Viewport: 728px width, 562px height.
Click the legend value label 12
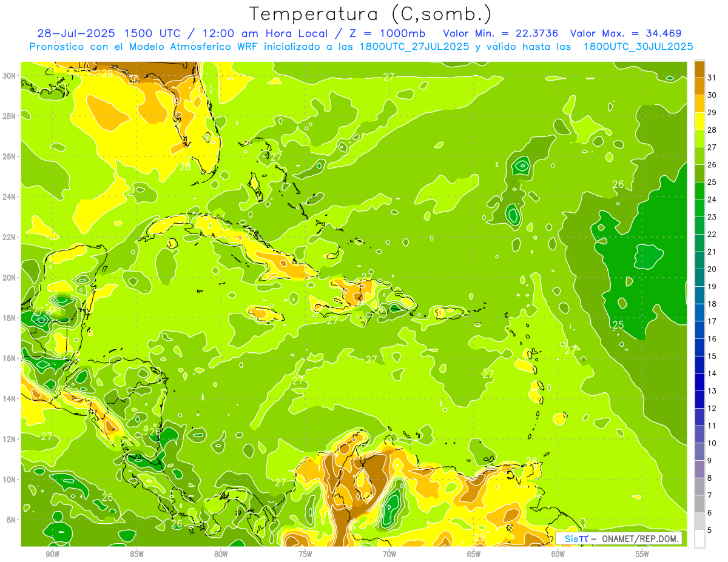[712, 408]
